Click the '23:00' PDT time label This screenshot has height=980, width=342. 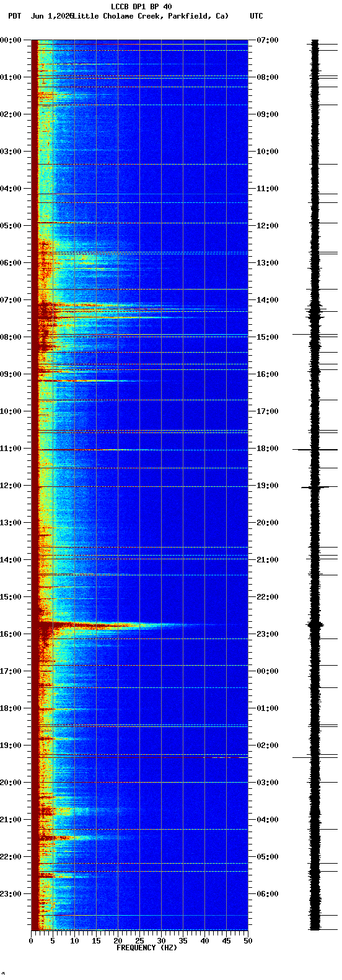click(11, 894)
